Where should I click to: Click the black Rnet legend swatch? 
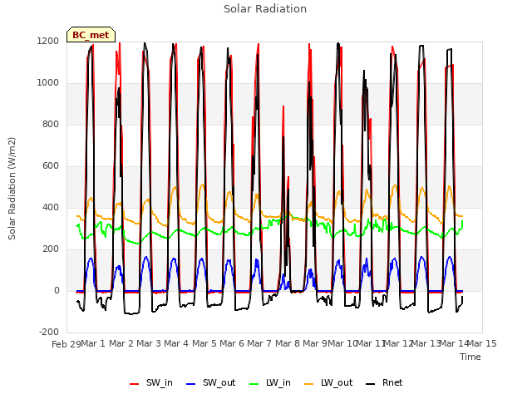pyautogui.click(x=371, y=384)
